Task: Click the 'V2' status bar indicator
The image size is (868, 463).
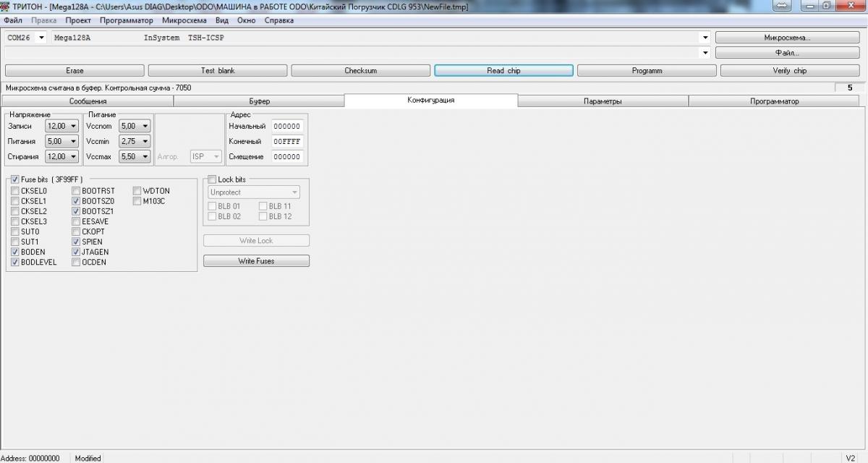Action: click(851, 458)
